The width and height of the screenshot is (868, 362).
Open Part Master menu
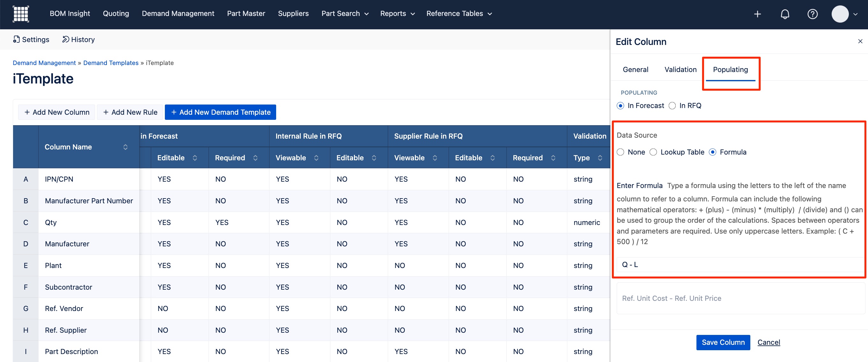click(x=246, y=13)
